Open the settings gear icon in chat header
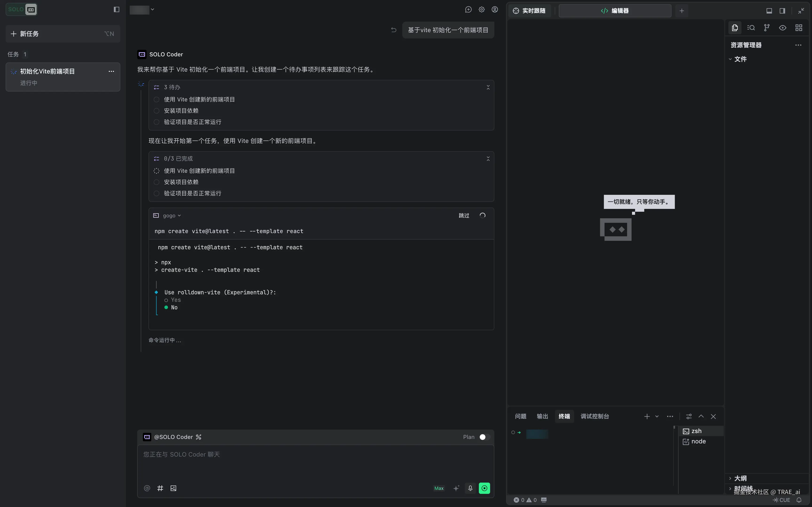Image resolution: width=812 pixels, height=507 pixels. (481, 9)
